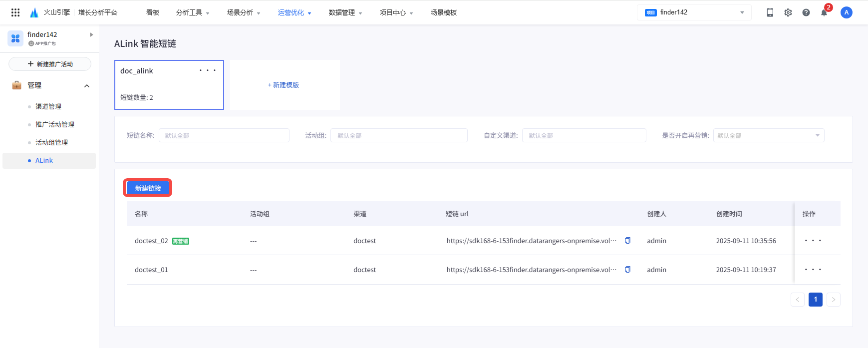Click the help question mark icon
This screenshot has height=348, width=868.
point(806,12)
